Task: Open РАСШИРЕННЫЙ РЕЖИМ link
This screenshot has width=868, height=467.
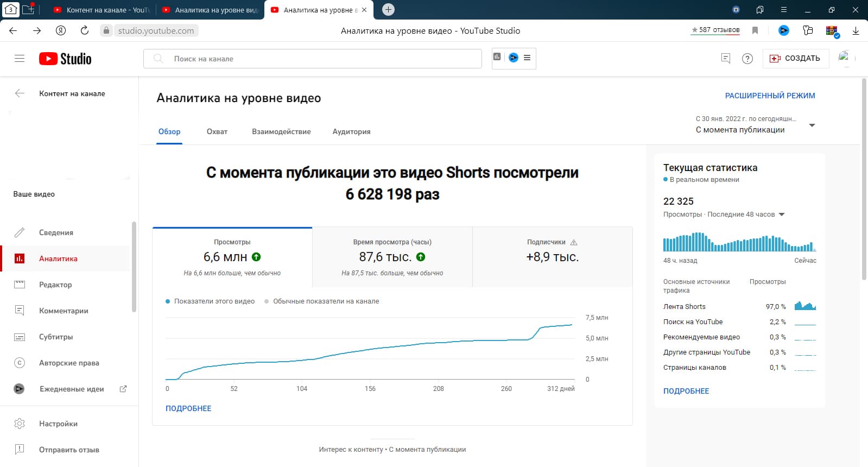Action: tap(770, 96)
